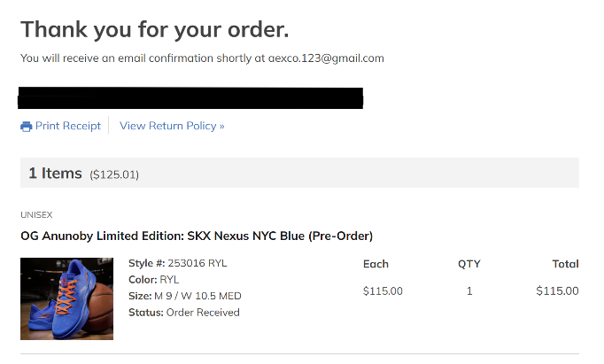The height and width of the screenshot is (364, 604).
Task: Click the UNISEX category label
Action: click(x=36, y=215)
